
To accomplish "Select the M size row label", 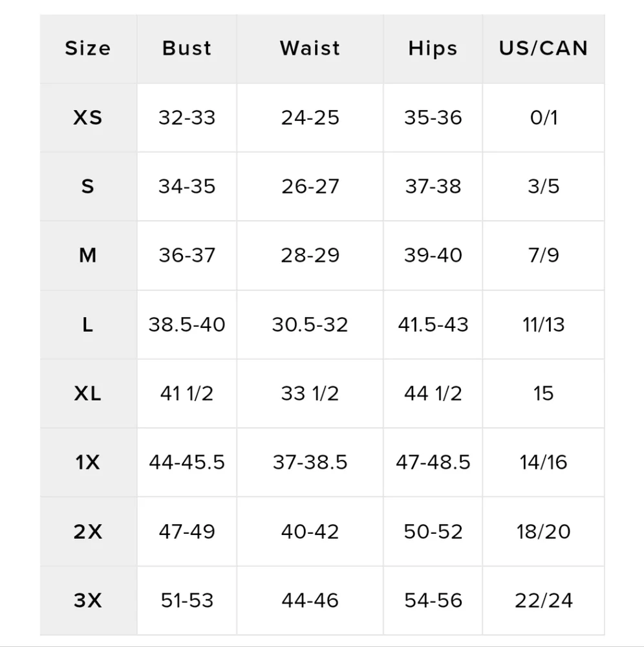I will pyautogui.click(x=88, y=256).
